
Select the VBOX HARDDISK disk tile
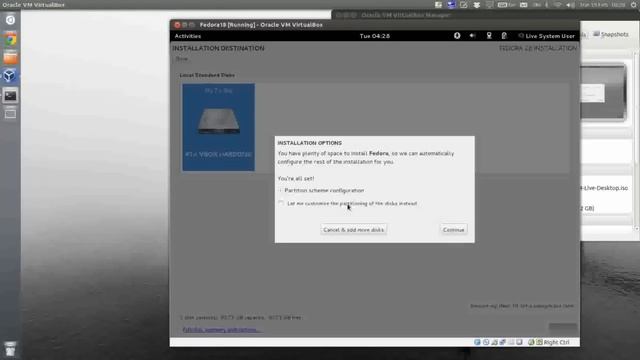coord(218,127)
